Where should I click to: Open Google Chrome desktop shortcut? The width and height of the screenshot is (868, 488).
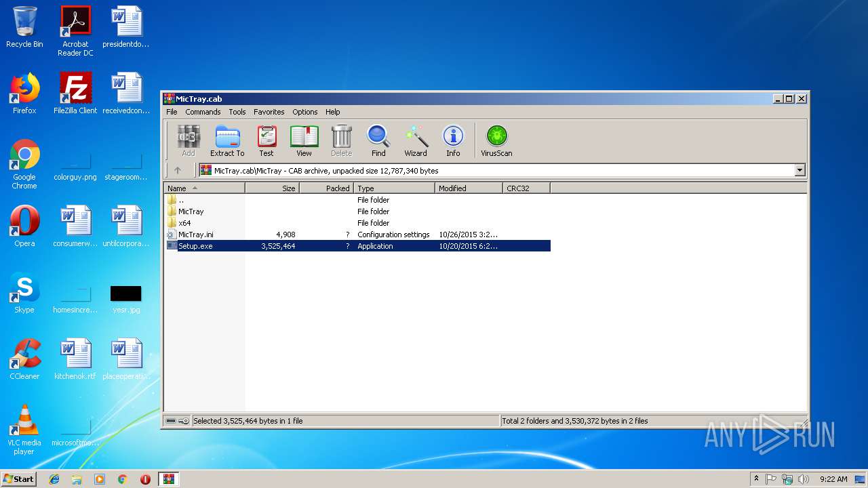coord(24,164)
